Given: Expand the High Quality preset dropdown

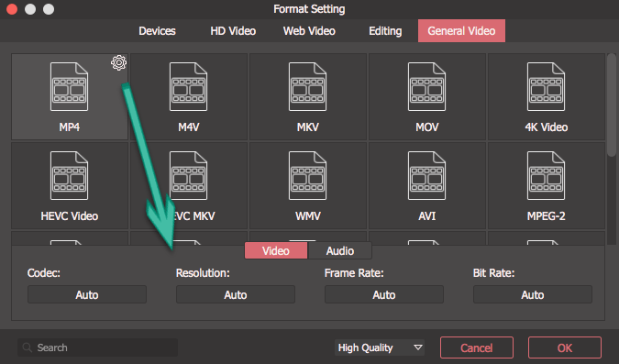Looking at the screenshot, I should [x=380, y=347].
